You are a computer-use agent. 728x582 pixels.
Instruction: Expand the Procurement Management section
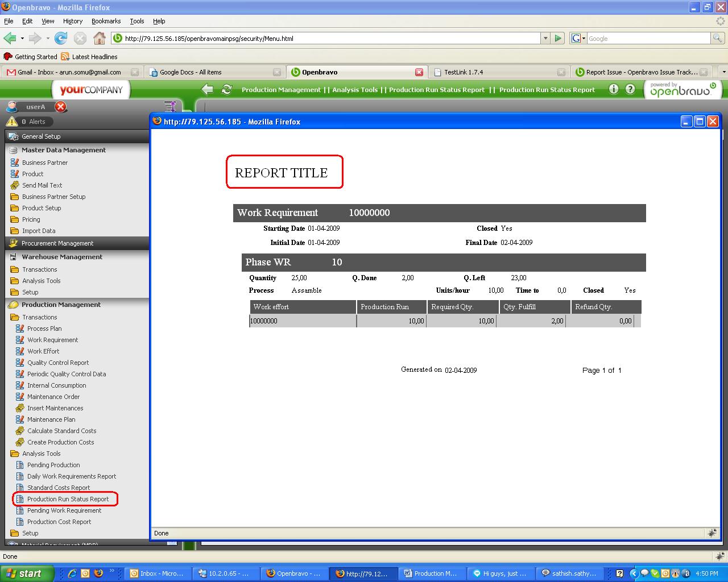pos(57,243)
